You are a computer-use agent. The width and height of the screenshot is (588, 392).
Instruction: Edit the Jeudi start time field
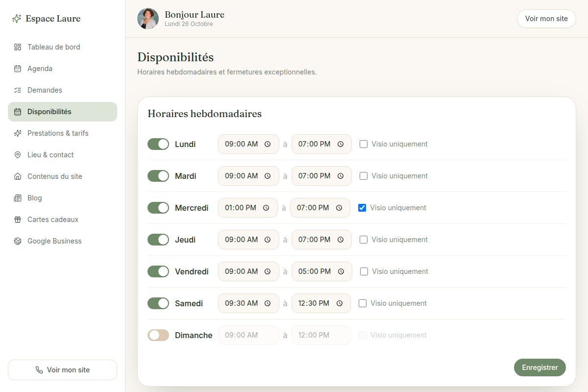(248, 240)
